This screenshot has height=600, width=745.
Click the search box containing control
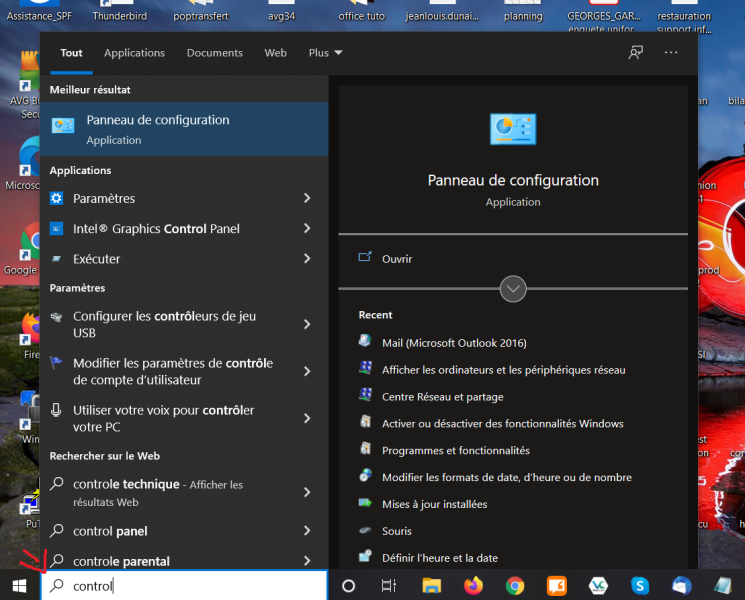pyautogui.click(x=184, y=585)
